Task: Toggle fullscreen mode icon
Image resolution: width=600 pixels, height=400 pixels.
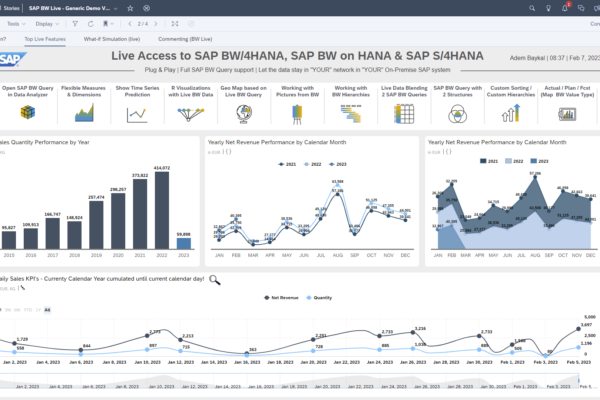Action: (x=175, y=24)
